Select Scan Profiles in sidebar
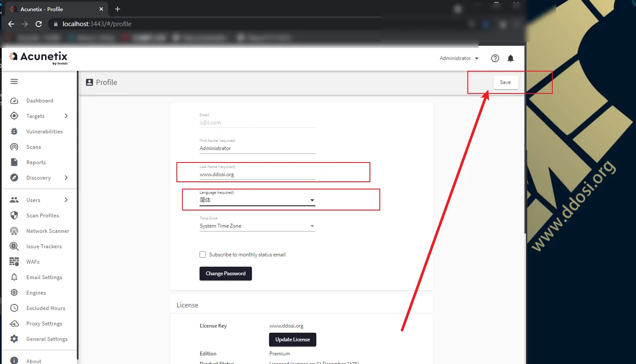Screen dimensions: 636x364 (x=43, y=216)
